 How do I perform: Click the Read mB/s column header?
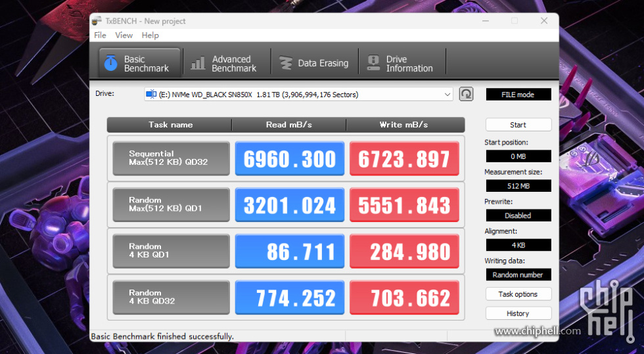288,125
